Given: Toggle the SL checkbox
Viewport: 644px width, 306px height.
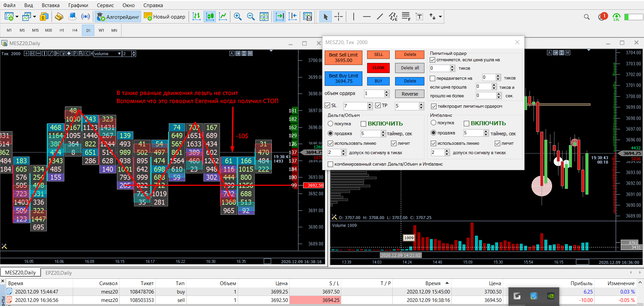Looking at the screenshot, I should (327, 106).
